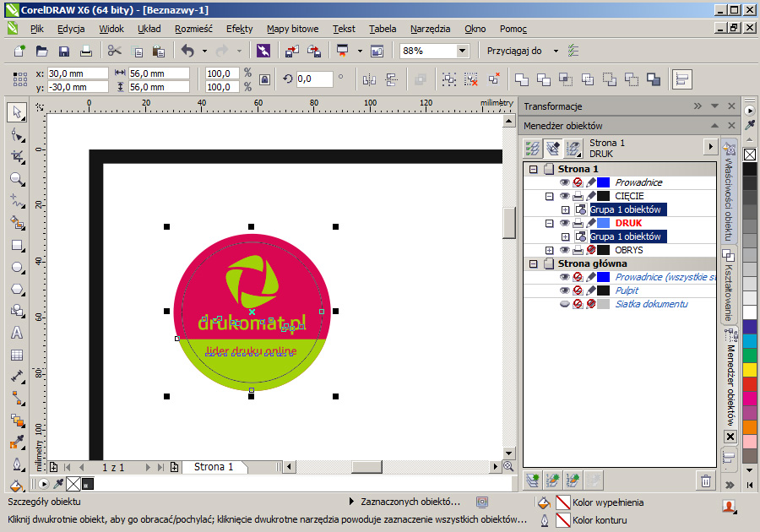This screenshot has height=532, width=760.
Task: Pick the yellow swatch in the color palette
Action: [x=750, y=370]
